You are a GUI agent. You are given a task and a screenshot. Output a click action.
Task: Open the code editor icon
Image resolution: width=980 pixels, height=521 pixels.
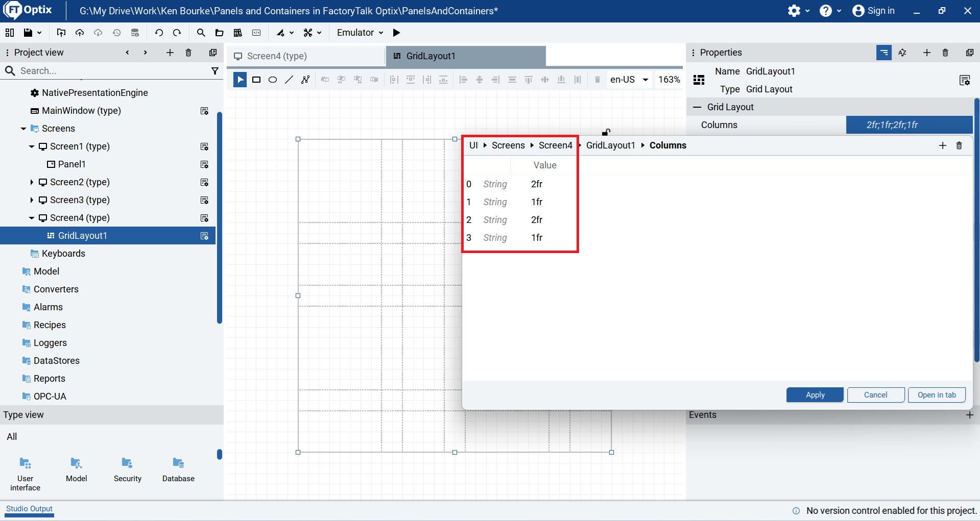click(256, 33)
